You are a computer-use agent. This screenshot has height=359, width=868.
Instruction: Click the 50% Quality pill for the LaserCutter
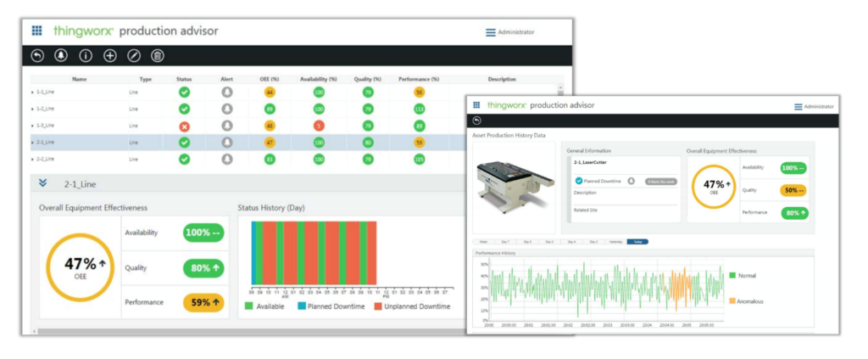(x=793, y=190)
